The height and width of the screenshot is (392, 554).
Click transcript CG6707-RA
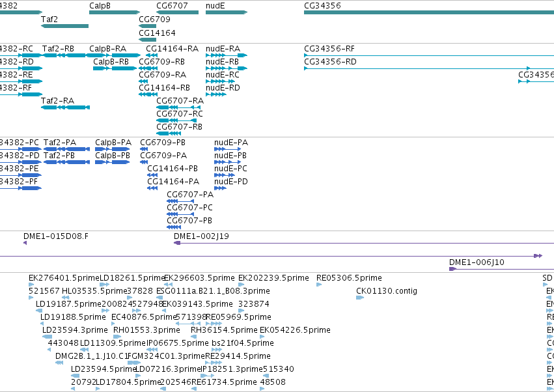[178, 107]
